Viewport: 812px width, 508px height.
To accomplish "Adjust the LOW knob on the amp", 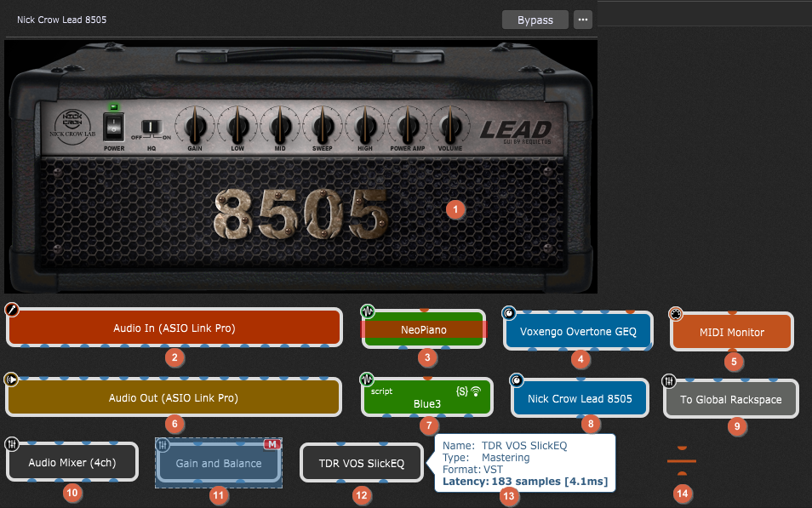I will 237,126.
